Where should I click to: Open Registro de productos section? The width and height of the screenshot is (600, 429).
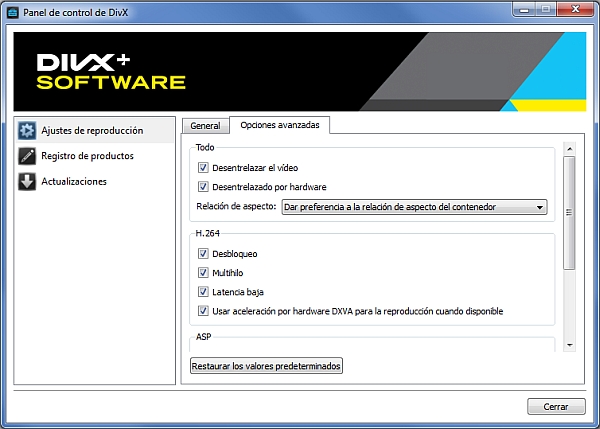pos(95,156)
